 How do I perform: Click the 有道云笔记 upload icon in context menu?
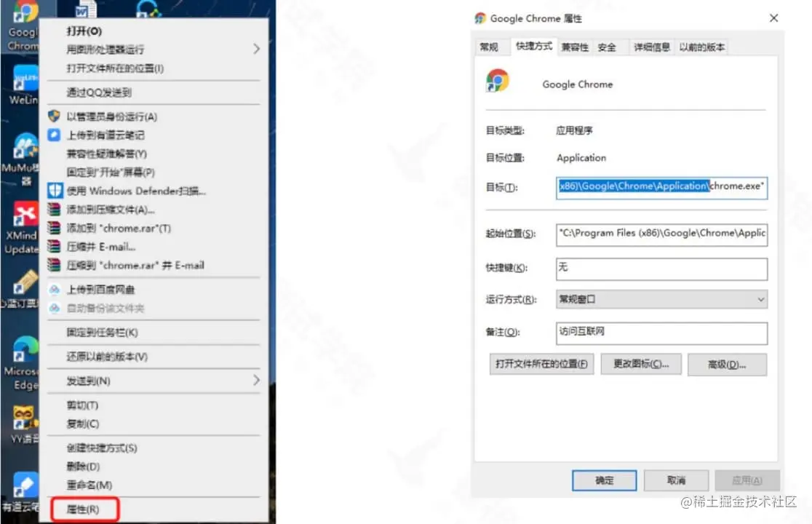[54, 135]
